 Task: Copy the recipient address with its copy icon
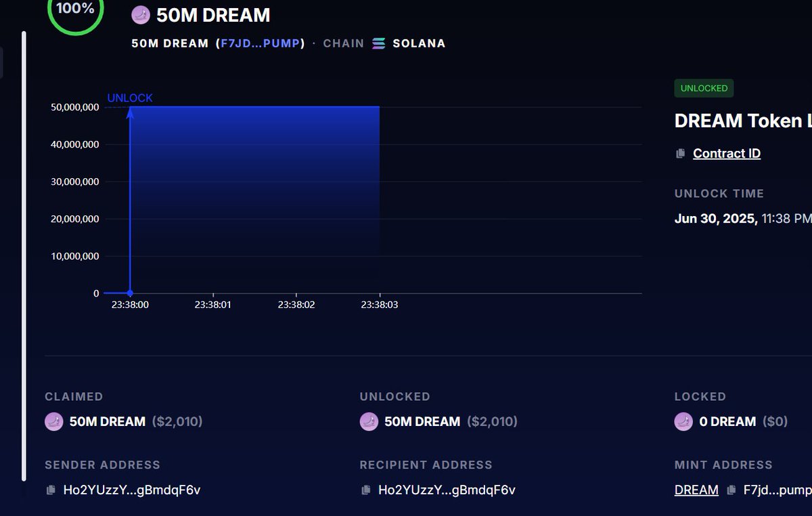(366, 490)
